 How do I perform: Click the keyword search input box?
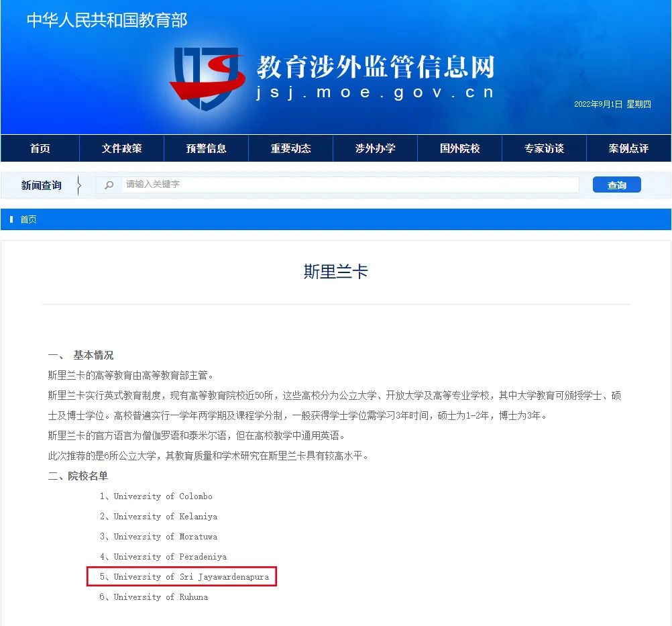tap(335, 184)
